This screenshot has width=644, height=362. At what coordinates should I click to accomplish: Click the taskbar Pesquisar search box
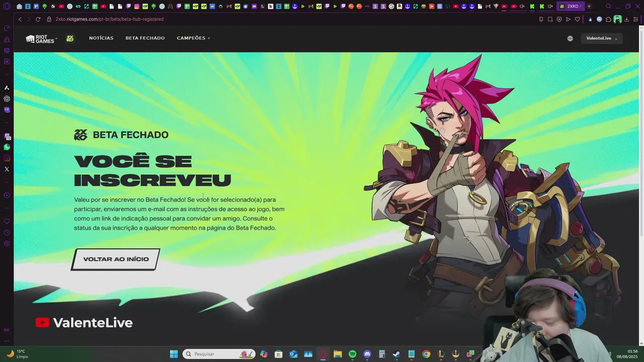tap(219, 354)
